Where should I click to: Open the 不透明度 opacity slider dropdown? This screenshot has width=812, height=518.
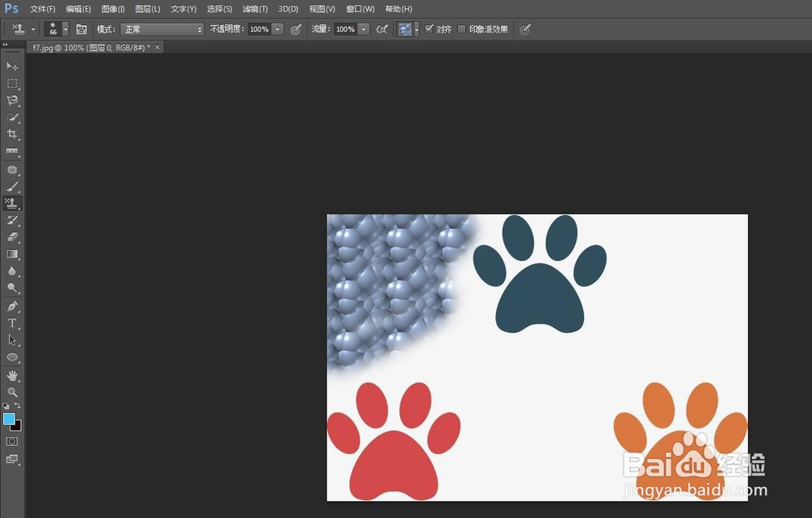point(278,29)
